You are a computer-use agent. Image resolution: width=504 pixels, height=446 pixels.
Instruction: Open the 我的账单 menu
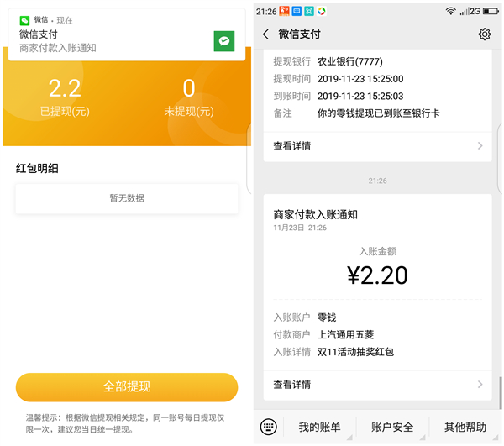[x=319, y=428]
